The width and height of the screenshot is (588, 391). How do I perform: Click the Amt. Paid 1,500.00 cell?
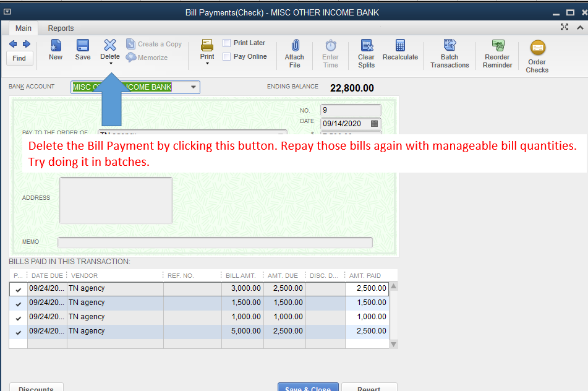pyautogui.click(x=367, y=303)
